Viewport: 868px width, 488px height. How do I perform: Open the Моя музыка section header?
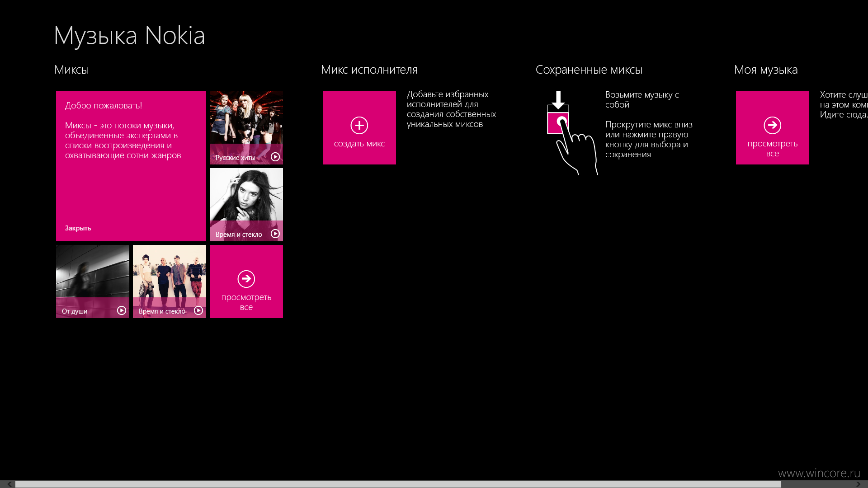point(766,70)
